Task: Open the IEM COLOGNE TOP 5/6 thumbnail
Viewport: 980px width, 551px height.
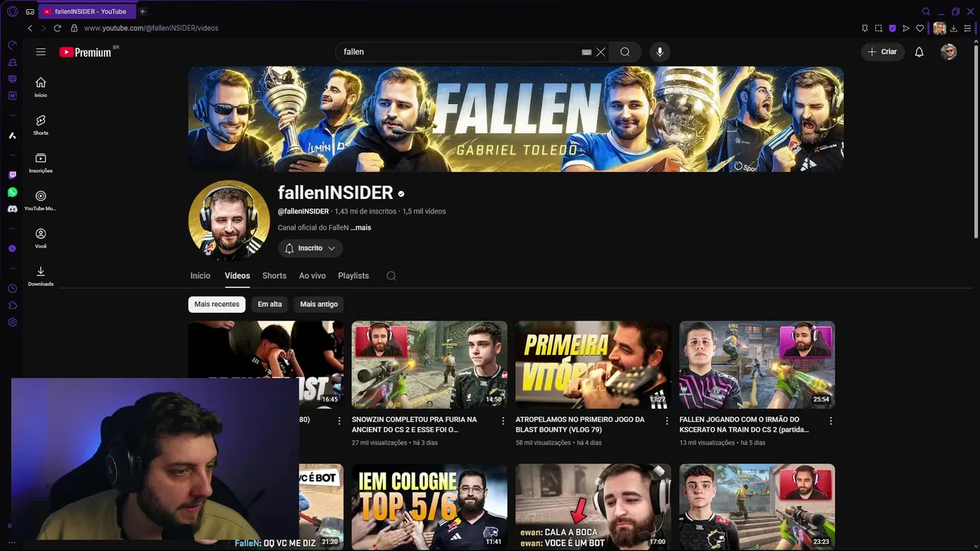Action: click(430, 507)
